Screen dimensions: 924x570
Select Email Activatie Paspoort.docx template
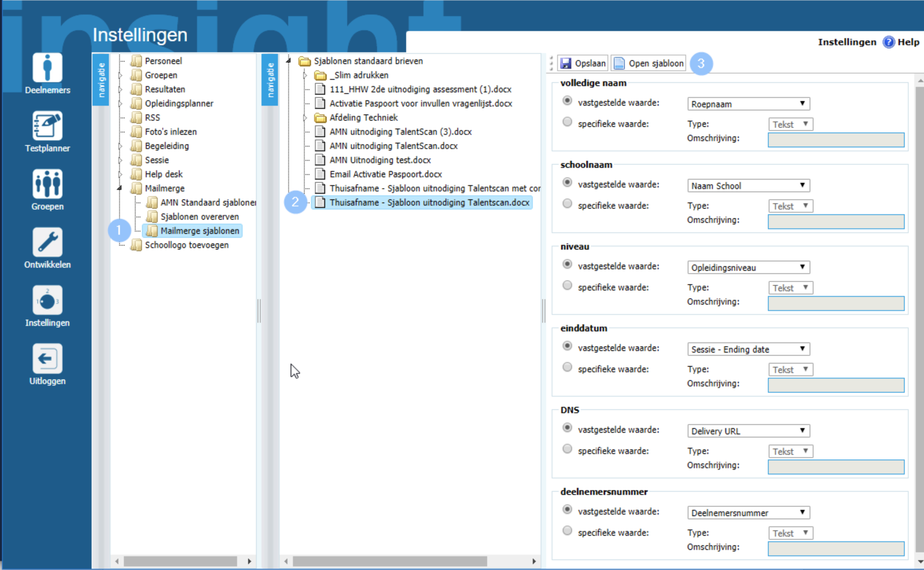click(385, 174)
